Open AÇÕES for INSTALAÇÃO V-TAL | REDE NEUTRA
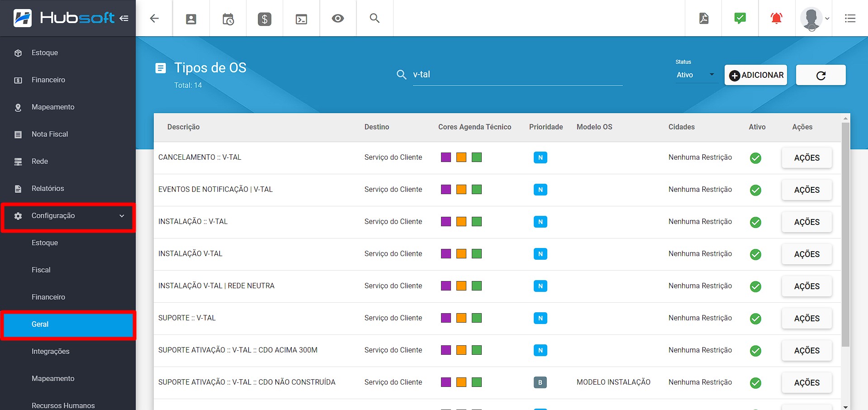 (806, 286)
